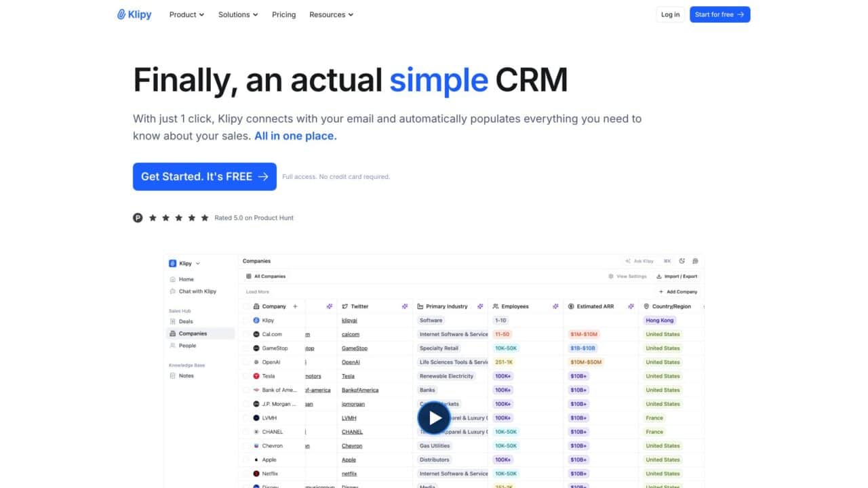Expand the Resources menu
868x488 pixels.
[331, 14]
